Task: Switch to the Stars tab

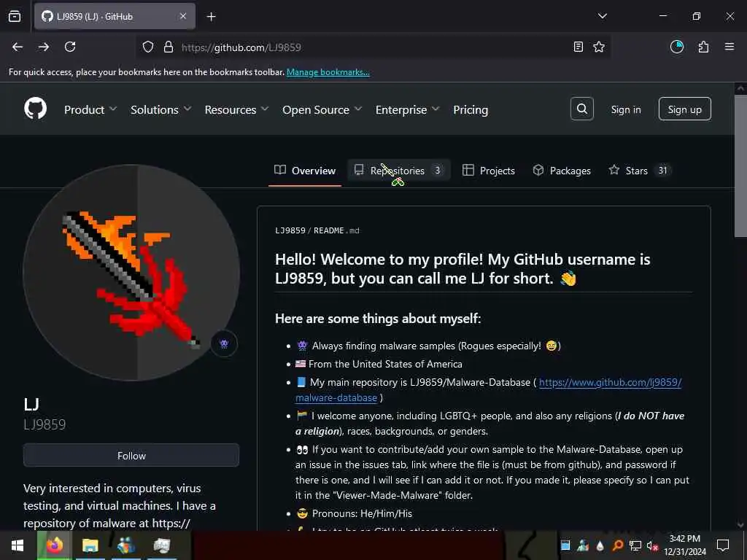Action: (x=639, y=171)
